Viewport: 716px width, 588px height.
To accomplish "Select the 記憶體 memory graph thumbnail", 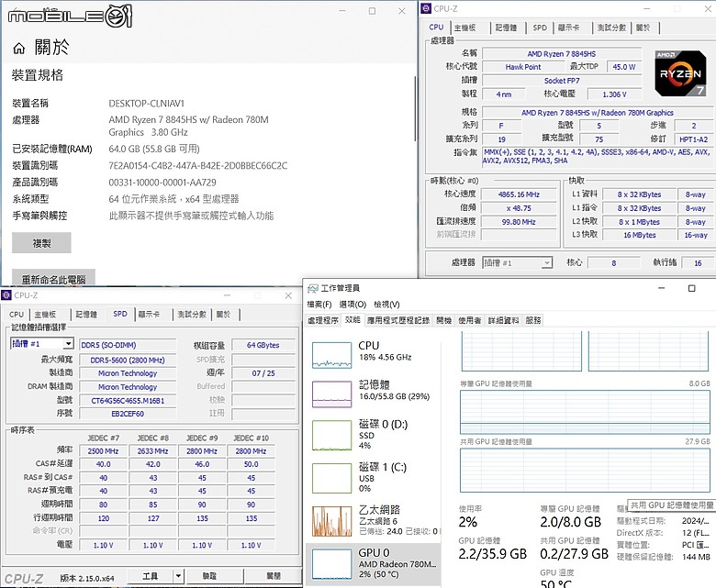I will pyautogui.click(x=332, y=394).
